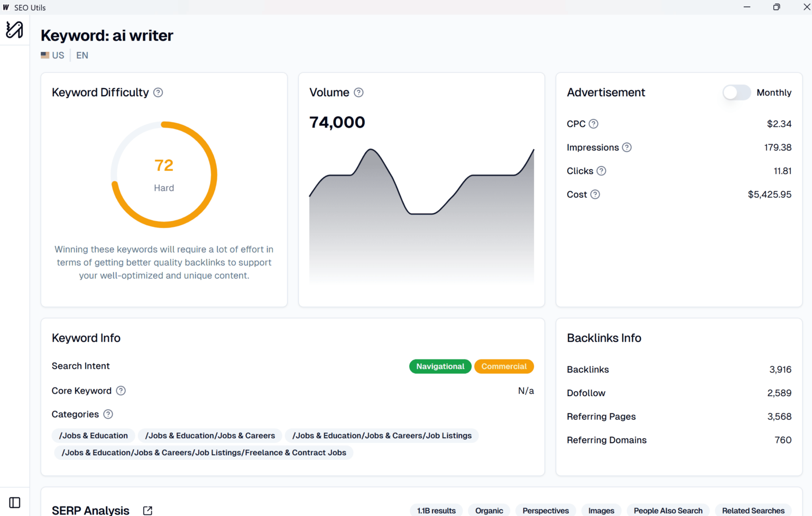Image resolution: width=812 pixels, height=516 pixels.
Task: Toggle the Monthly advertisement switch
Action: pyautogui.click(x=736, y=93)
